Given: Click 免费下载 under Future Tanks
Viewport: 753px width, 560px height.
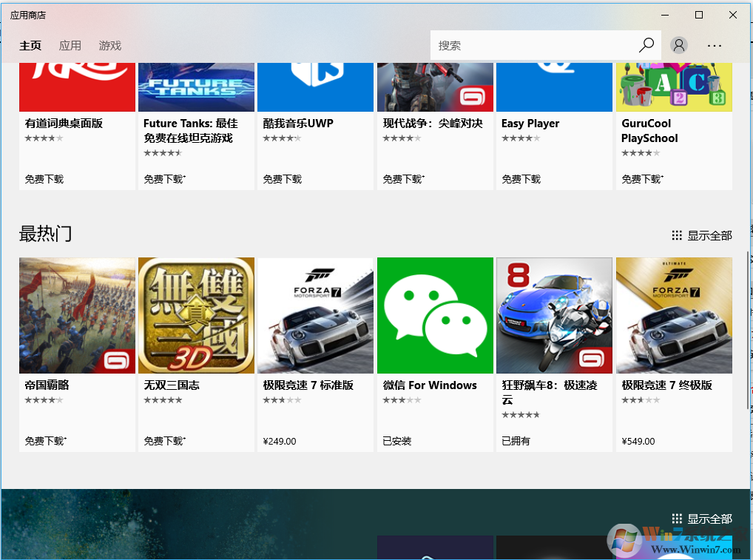Looking at the screenshot, I should (164, 179).
